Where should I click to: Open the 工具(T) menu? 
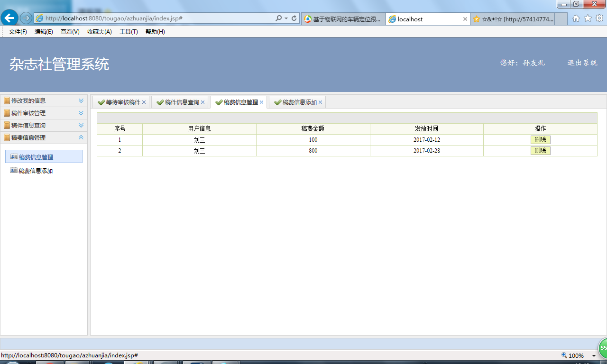tap(129, 32)
